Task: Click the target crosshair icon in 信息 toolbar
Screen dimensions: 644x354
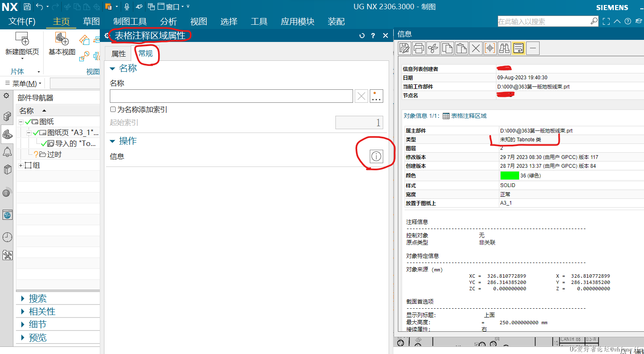Action: [x=490, y=48]
